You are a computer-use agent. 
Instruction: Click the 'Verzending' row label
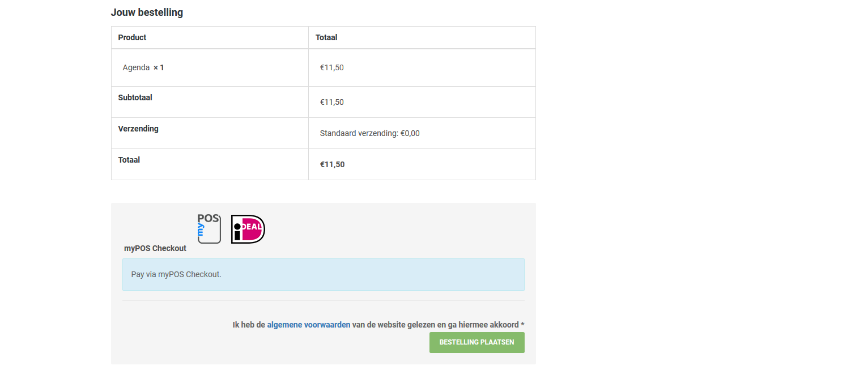tap(138, 129)
